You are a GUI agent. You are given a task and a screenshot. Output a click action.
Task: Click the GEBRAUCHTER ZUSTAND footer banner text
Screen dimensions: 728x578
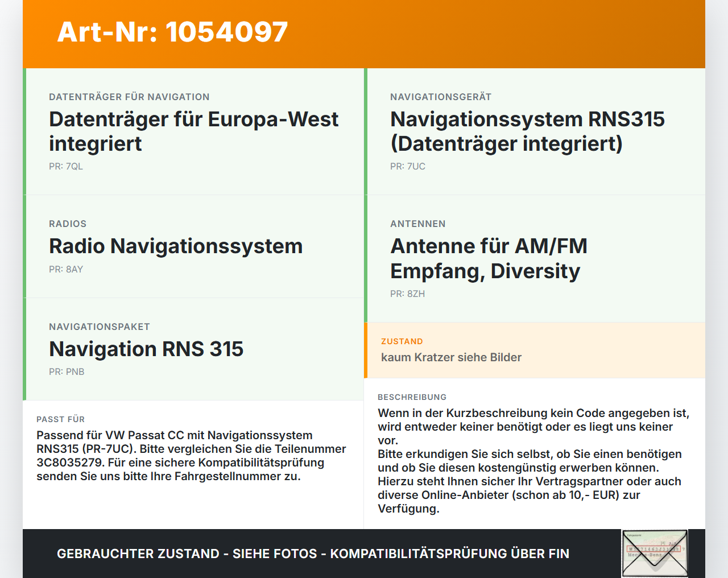pyautogui.click(x=313, y=554)
